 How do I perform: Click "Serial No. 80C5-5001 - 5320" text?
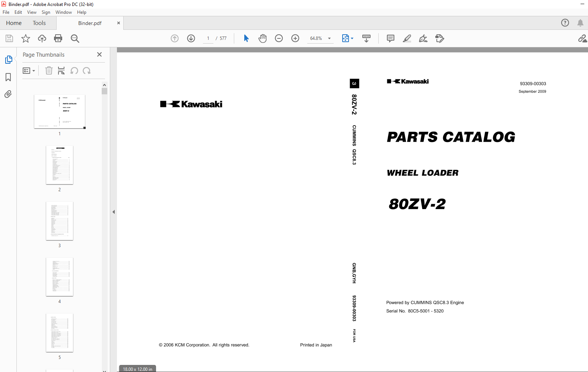(415, 311)
